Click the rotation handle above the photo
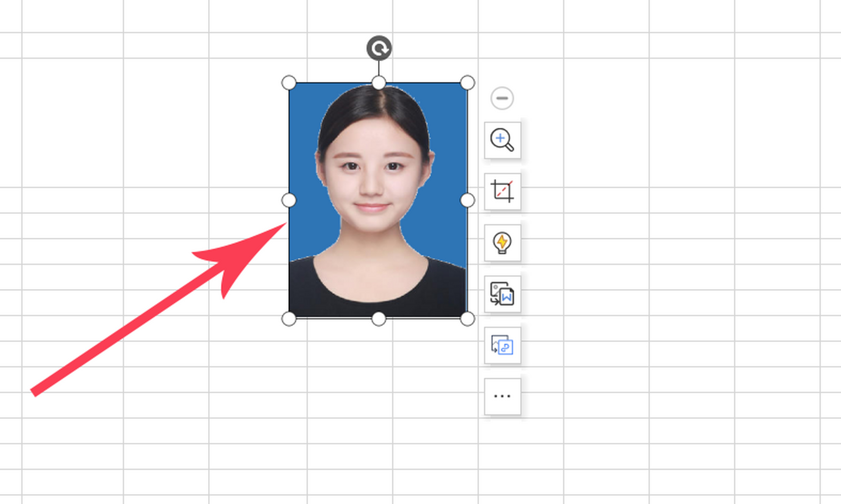Viewport: 841px width, 504px height. coord(379,48)
